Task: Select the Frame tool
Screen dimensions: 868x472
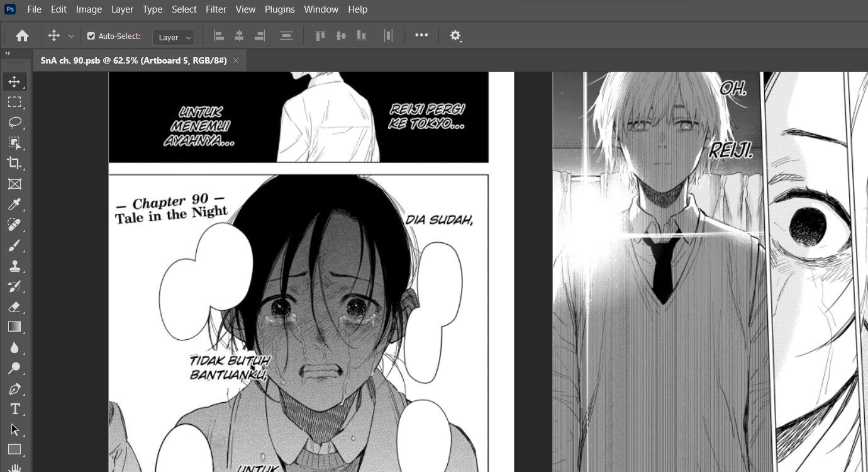Action: point(14,184)
